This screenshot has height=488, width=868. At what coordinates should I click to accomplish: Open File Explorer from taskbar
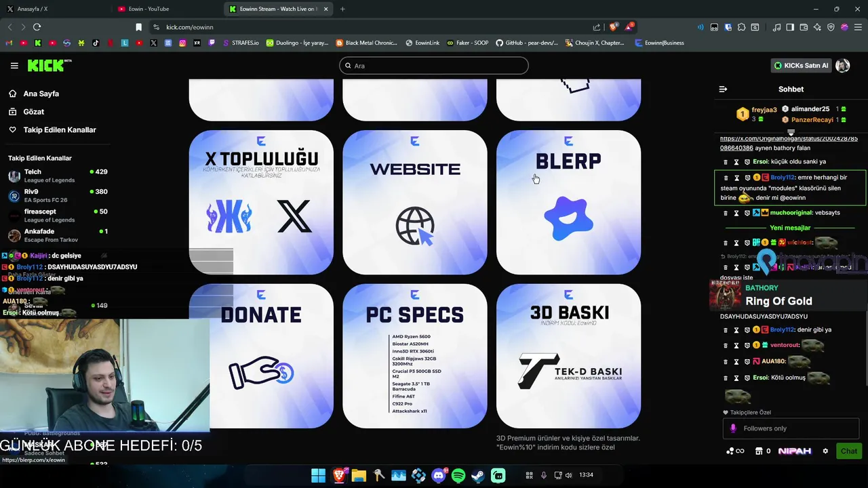click(359, 475)
